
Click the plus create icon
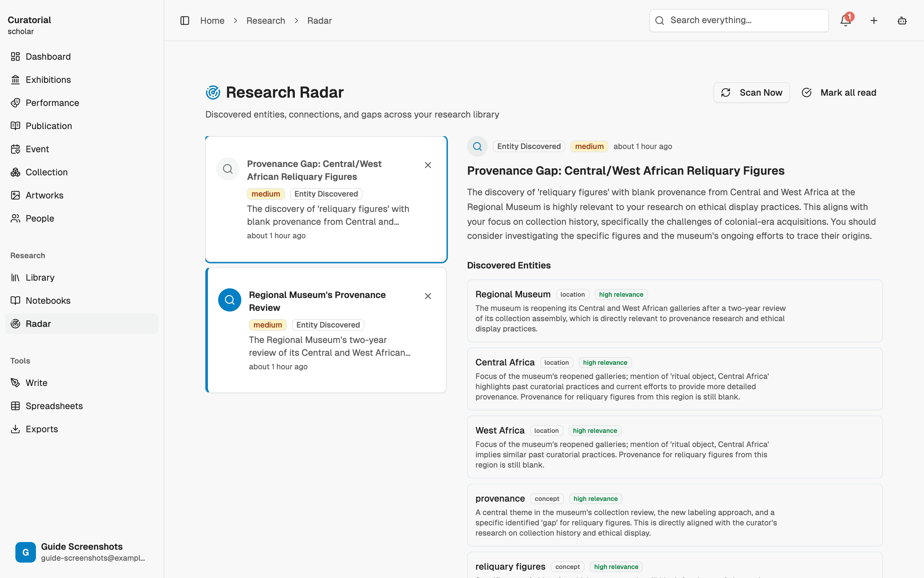(874, 21)
